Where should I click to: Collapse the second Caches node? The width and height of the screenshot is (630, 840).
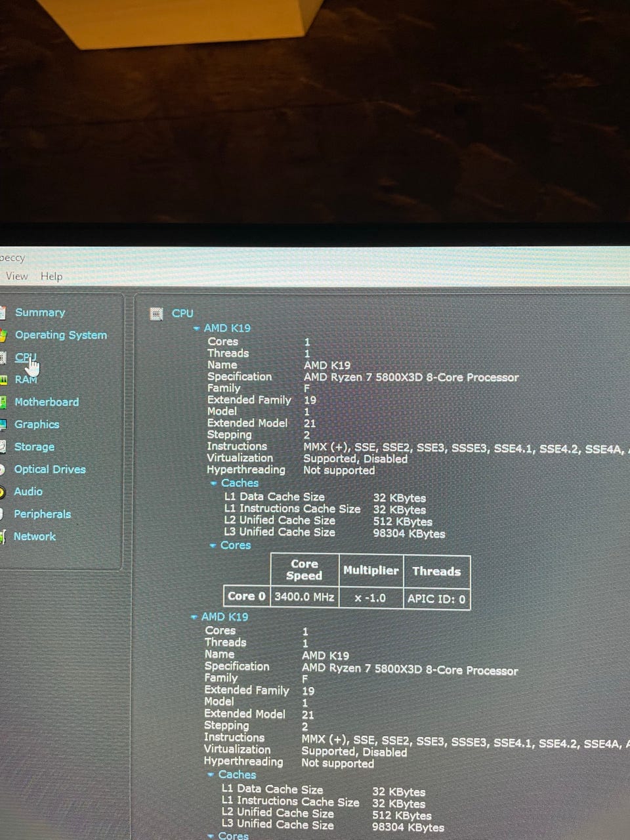[x=211, y=775]
